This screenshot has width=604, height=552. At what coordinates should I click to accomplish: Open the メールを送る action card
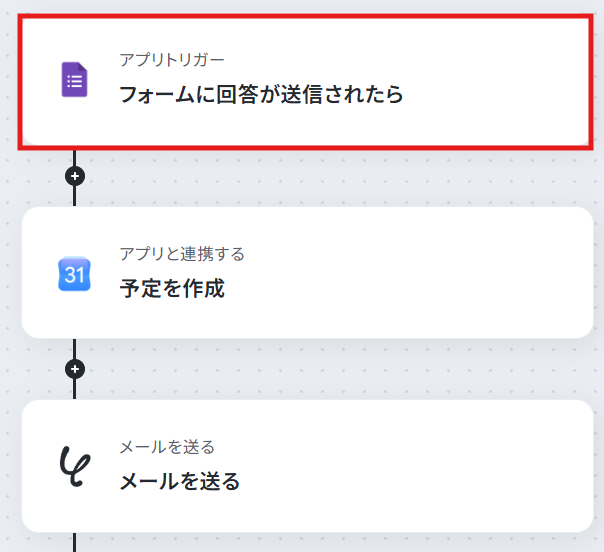[307, 466]
